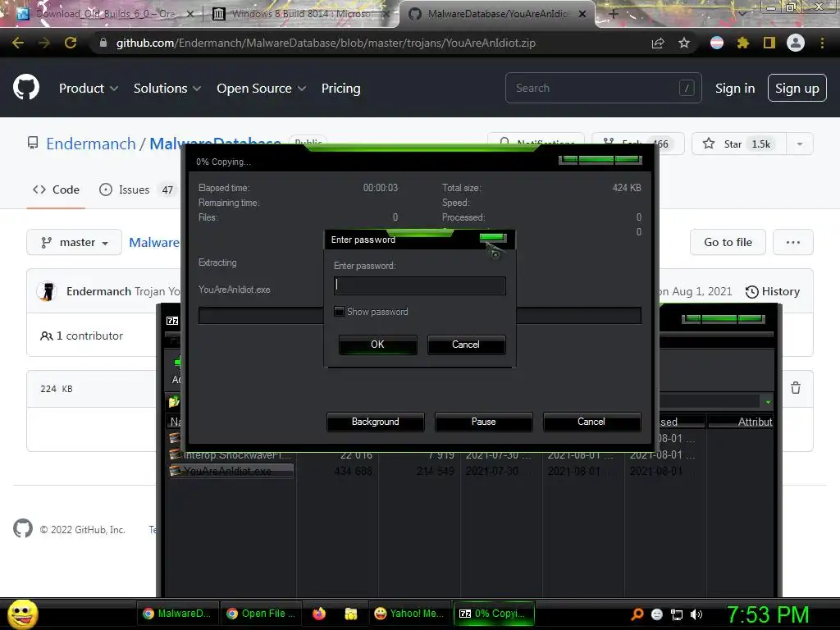840x630 pixels.
Task: Switch to Yahoo! Messenger taskbar item
Action: point(409,614)
